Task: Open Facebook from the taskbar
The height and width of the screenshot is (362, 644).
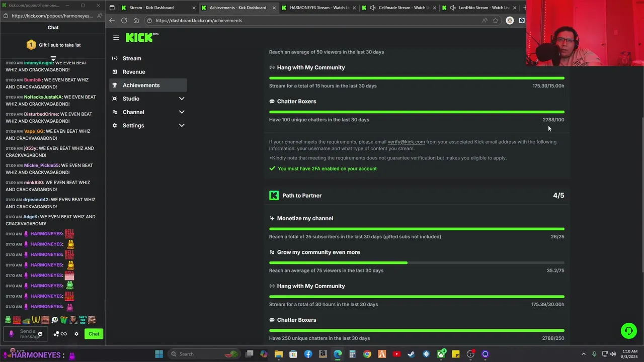Action: pos(308,354)
